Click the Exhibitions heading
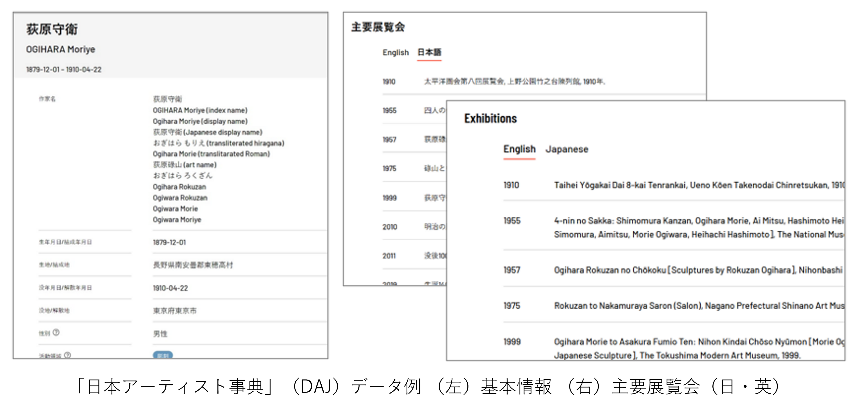This screenshot has height=409, width=868. [x=490, y=119]
